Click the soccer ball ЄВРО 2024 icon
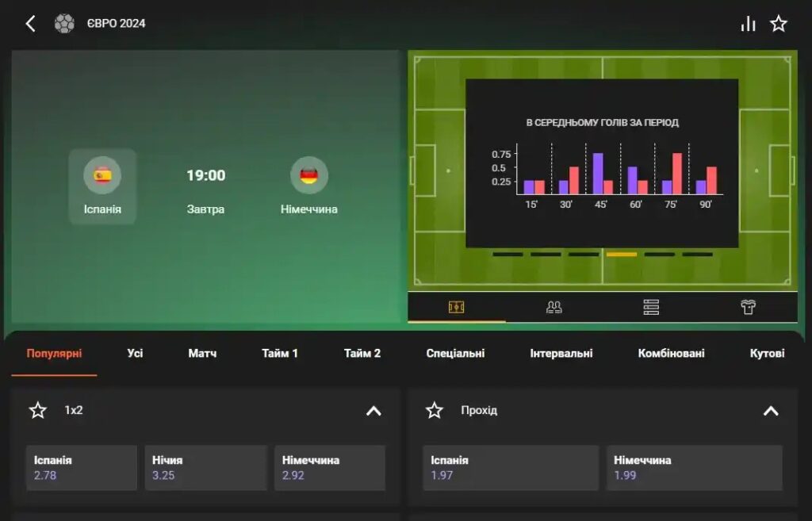 pos(64,23)
